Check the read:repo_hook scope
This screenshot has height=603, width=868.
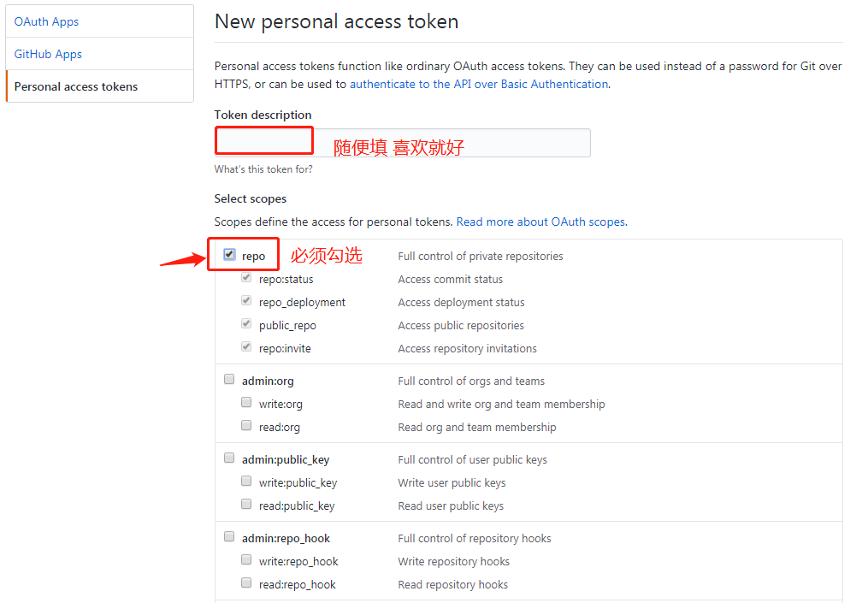(x=246, y=583)
